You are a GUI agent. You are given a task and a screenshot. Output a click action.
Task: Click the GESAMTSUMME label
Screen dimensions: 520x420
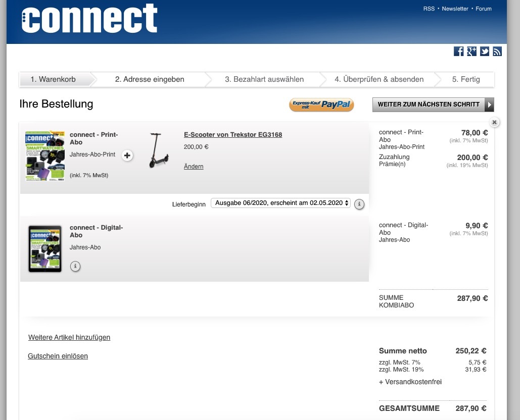409,408
